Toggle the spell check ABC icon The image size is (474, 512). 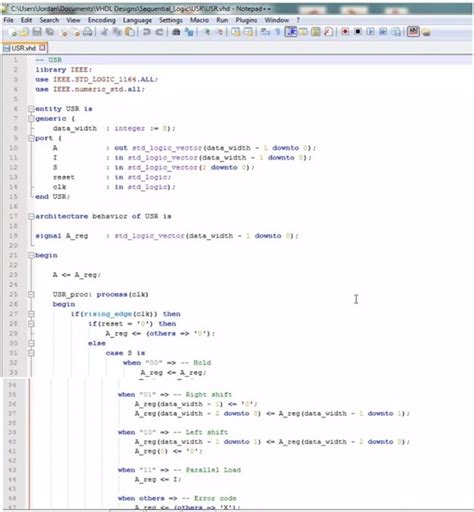(x=413, y=32)
